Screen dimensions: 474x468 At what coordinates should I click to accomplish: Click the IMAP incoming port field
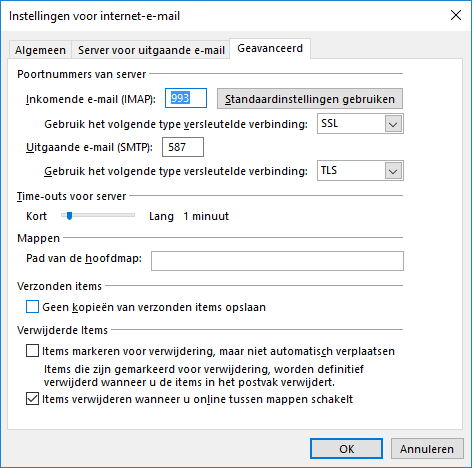pos(186,98)
